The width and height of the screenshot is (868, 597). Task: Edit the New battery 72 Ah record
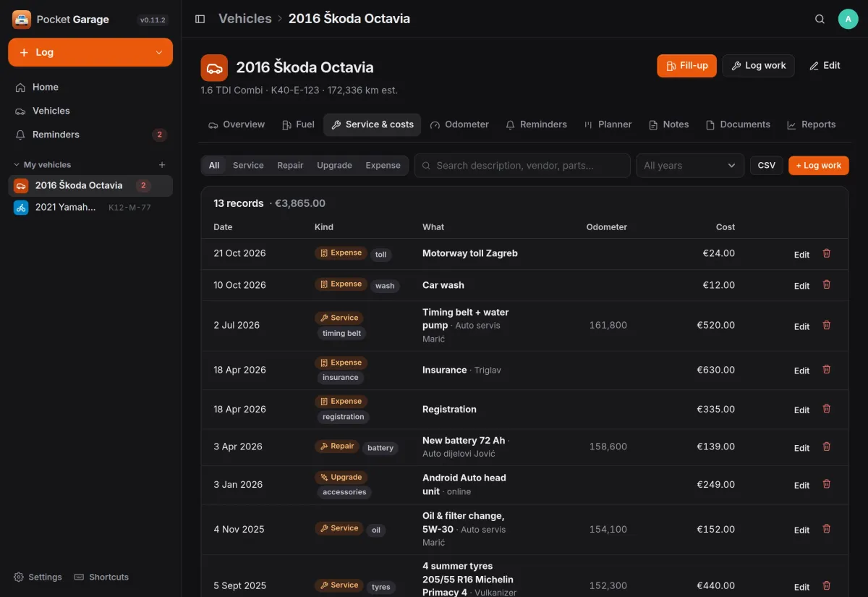click(801, 448)
